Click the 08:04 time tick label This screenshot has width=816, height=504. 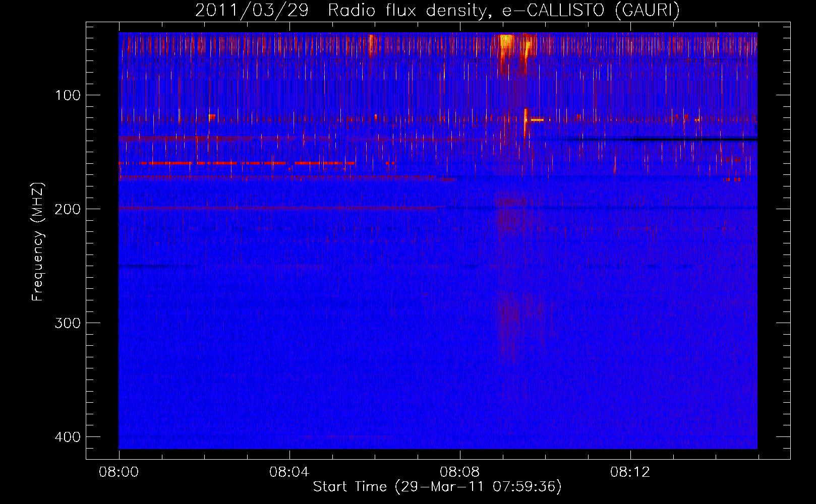289,472
